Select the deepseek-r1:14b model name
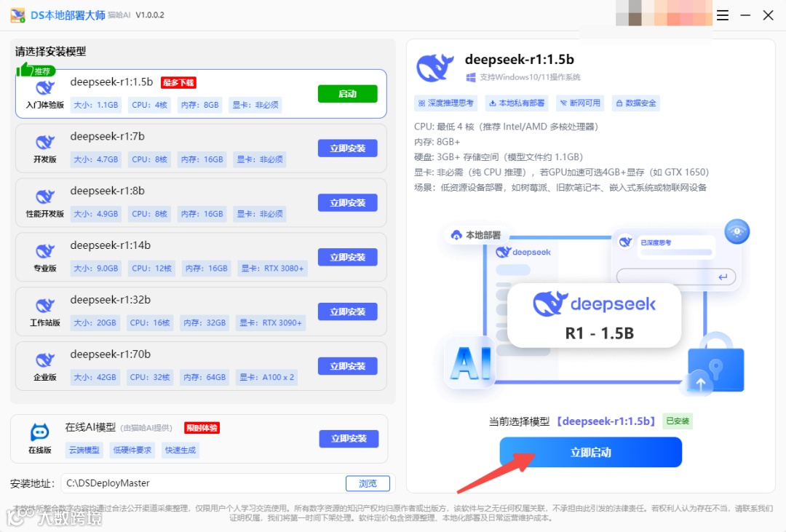The image size is (786, 532). pyautogui.click(x=111, y=245)
